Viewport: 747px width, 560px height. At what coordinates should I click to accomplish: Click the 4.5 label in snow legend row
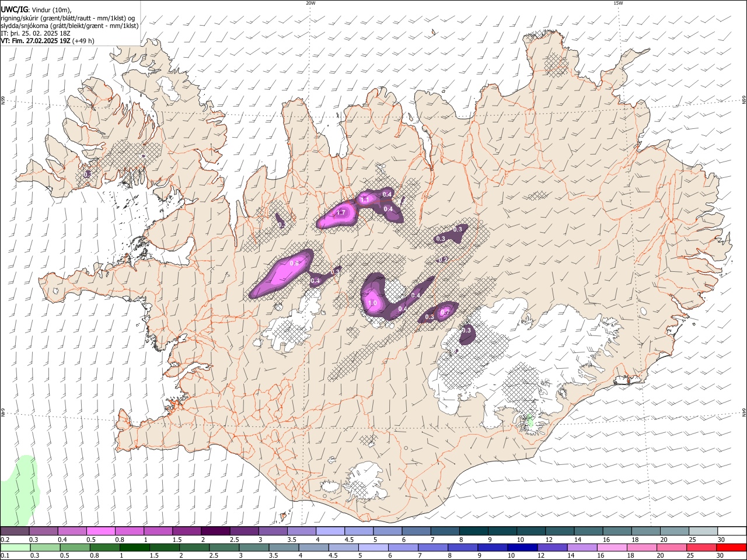pos(349,540)
